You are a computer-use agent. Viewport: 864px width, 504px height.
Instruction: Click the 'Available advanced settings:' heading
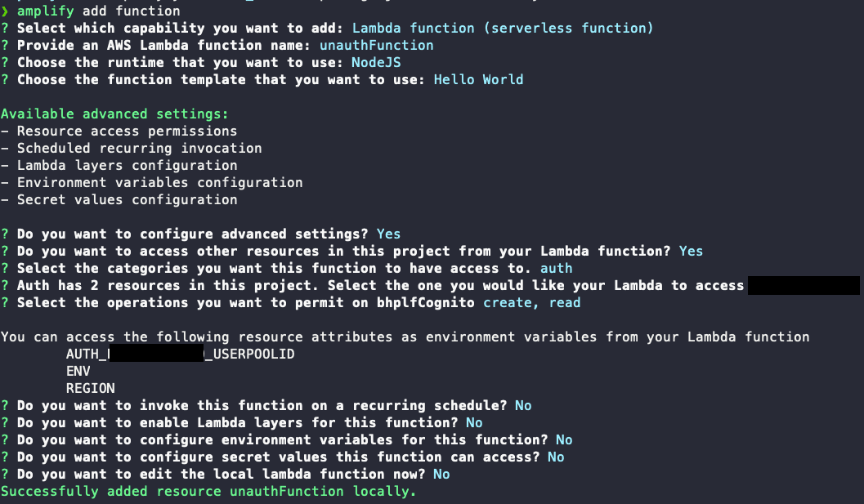(114, 114)
